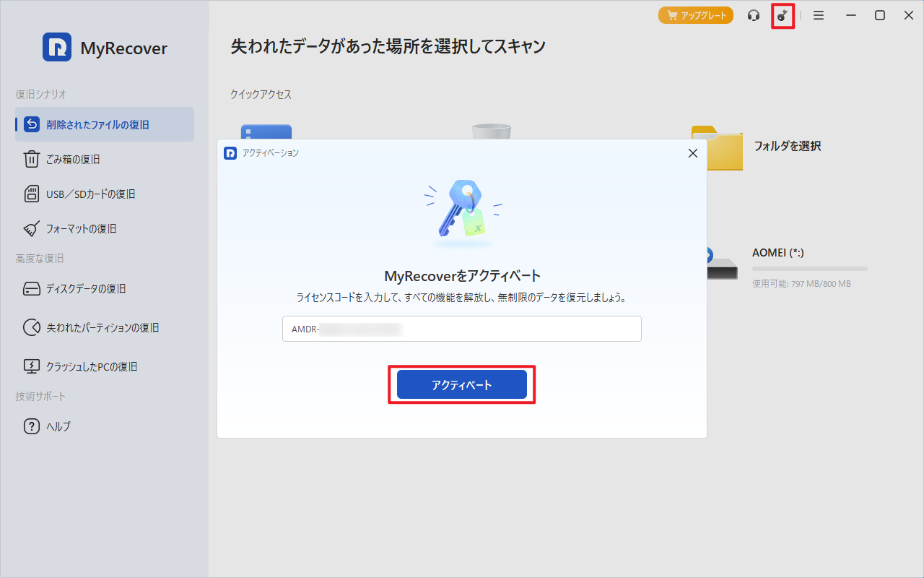Click the small logo in アクティベーション title bar
This screenshot has width=924, height=578.
click(x=230, y=153)
